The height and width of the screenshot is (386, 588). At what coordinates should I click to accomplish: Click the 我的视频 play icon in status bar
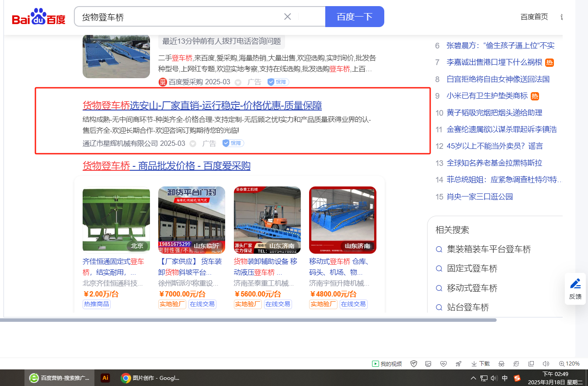375,364
